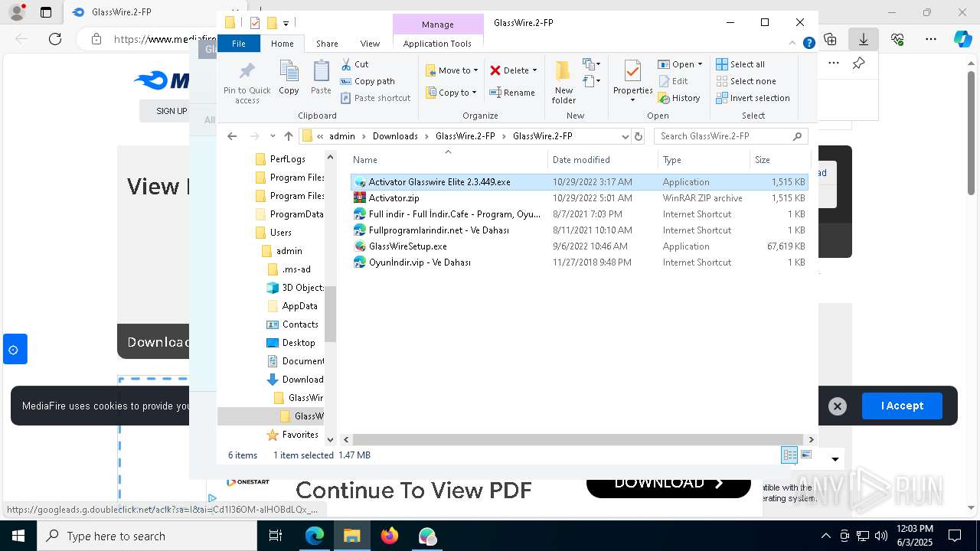Click Select all in ribbon
This screenshot has width=980, height=551.
740,64
